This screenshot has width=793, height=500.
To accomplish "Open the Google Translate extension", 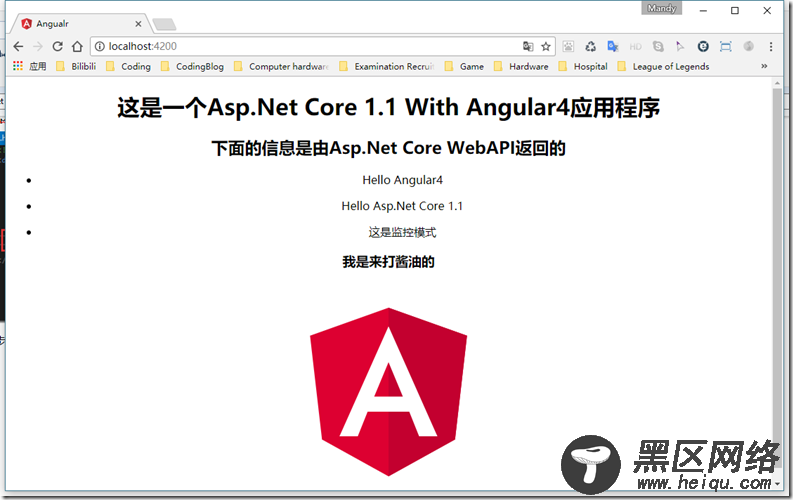I will [x=613, y=47].
